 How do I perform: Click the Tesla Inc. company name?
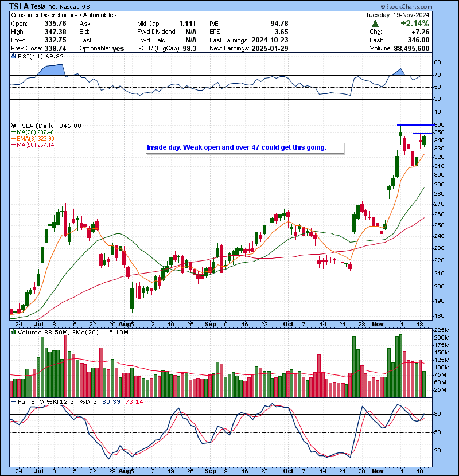44,6
